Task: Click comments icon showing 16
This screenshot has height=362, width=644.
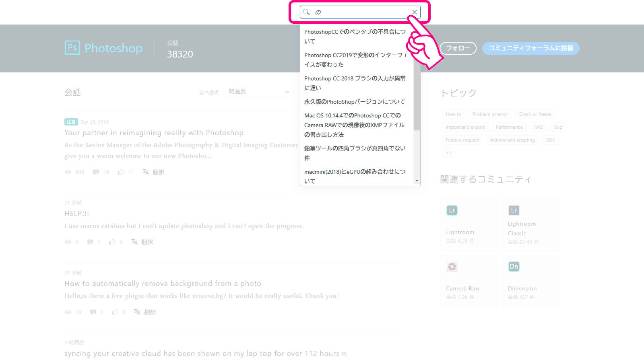Action: [96, 172]
